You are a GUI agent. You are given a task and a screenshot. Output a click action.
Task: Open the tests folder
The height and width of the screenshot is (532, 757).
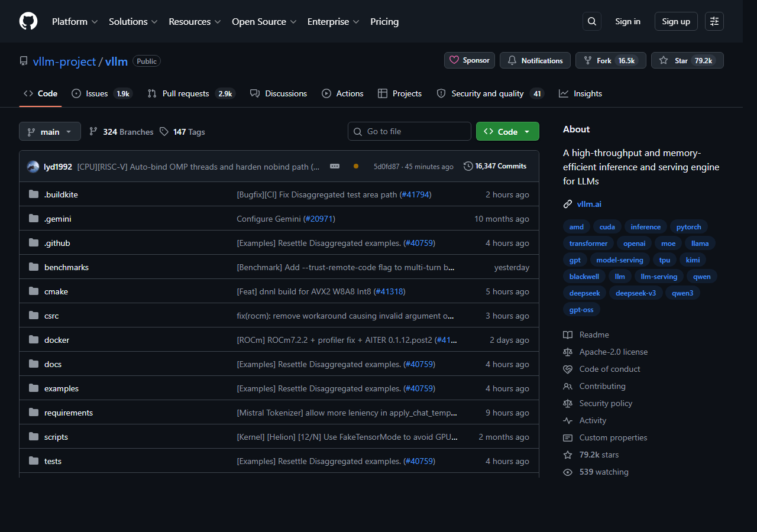[53, 461]
